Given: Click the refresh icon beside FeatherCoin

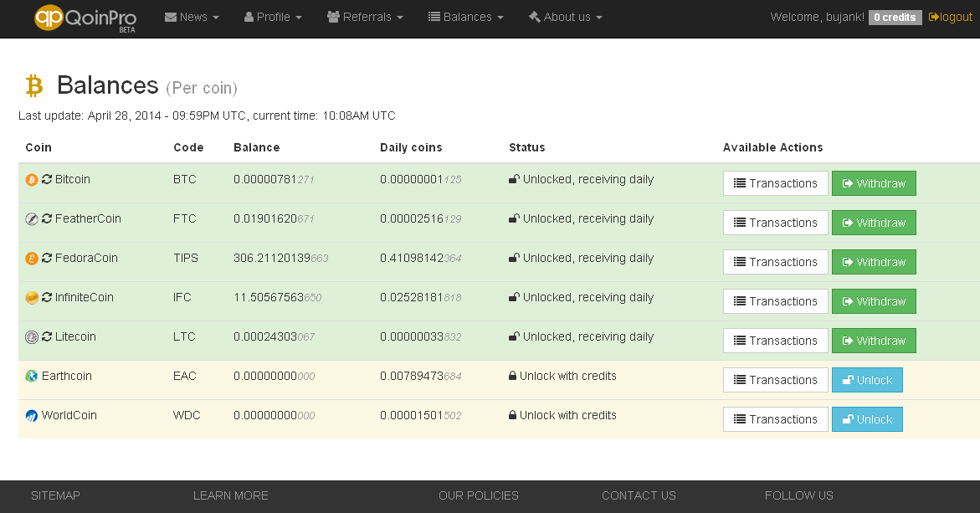Looking at the screenshot, I should coord(47,218).
